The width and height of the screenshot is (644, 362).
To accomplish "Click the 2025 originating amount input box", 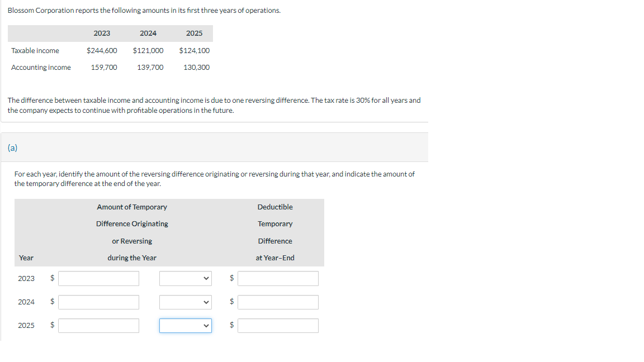I will pyautogui.click(x=98, y=325).
